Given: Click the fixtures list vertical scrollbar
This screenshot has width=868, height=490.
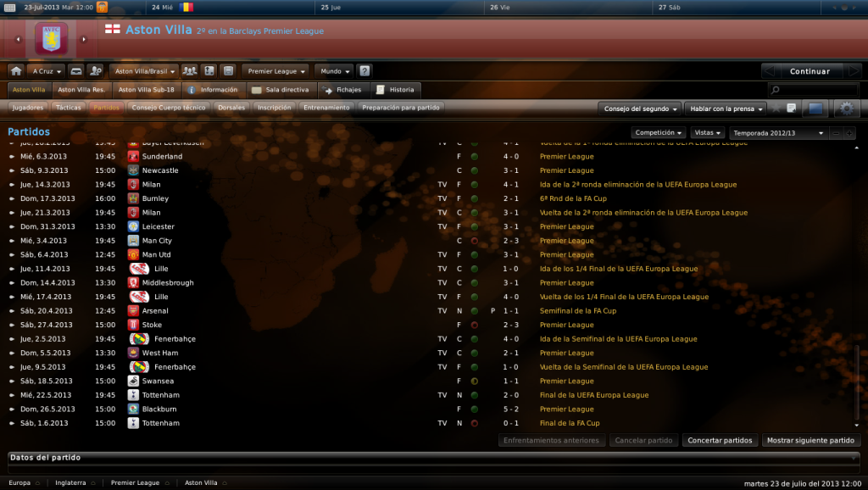Looking at the screenshot, I should coord(856,382).
